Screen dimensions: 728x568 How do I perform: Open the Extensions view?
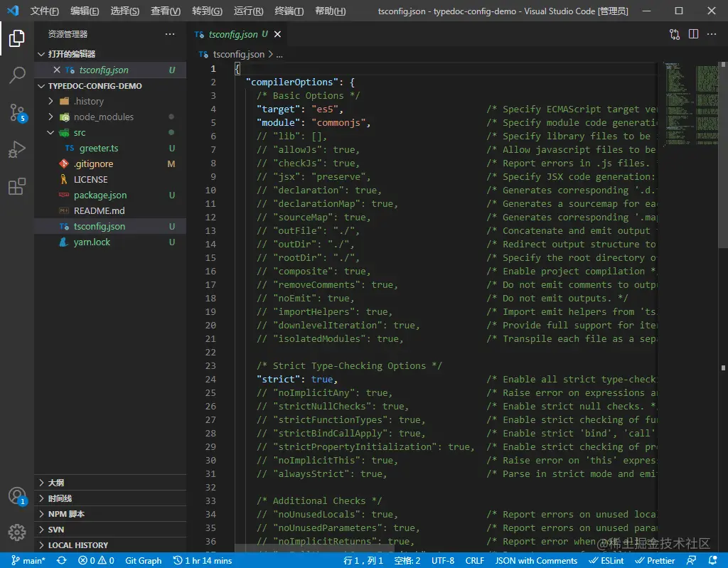point(17,186)
